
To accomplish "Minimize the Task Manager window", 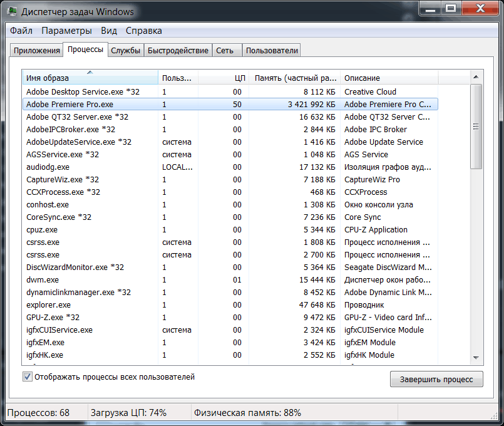I will (430, 9).
